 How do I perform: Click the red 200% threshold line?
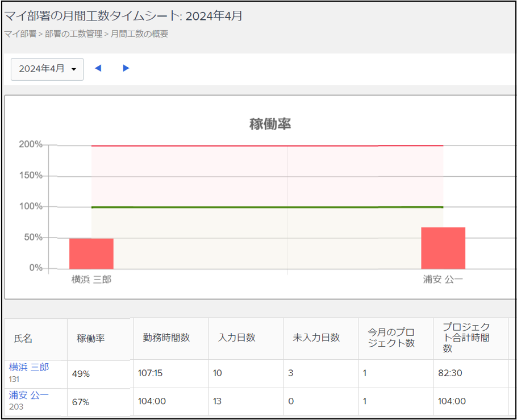point(267,146)
